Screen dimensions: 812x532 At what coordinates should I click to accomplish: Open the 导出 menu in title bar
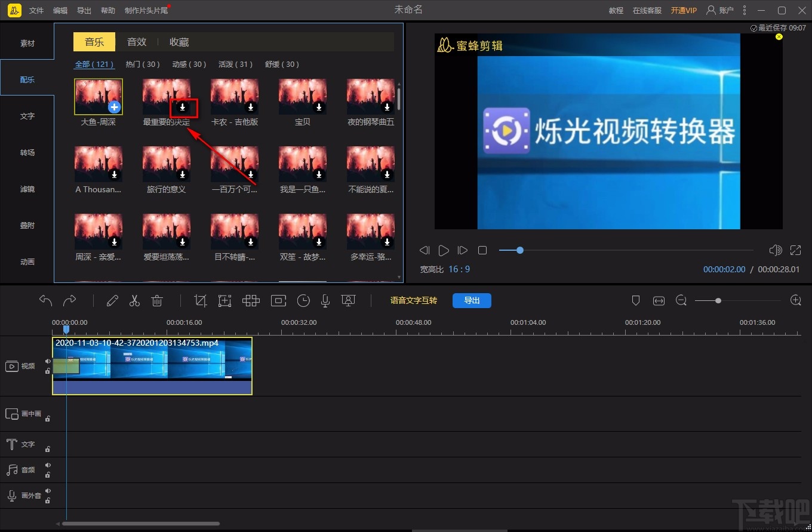click(84, 11)
